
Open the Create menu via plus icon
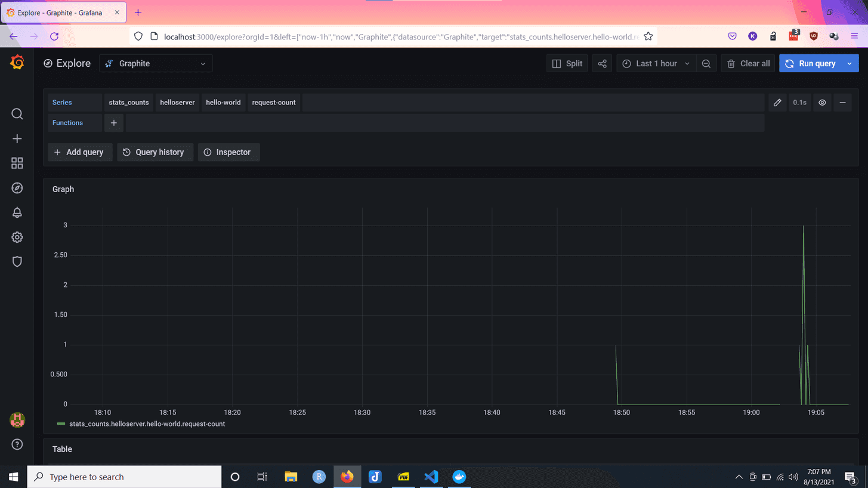(x=17, y=138)
